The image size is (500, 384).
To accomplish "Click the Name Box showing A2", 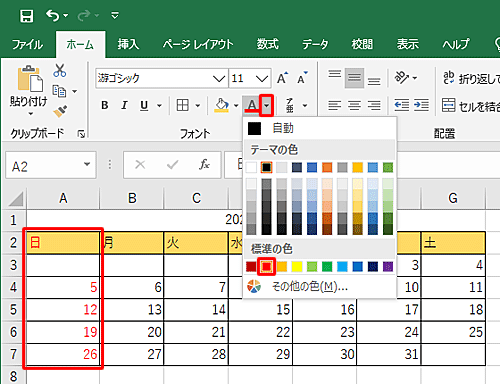I will coord(51,165).
